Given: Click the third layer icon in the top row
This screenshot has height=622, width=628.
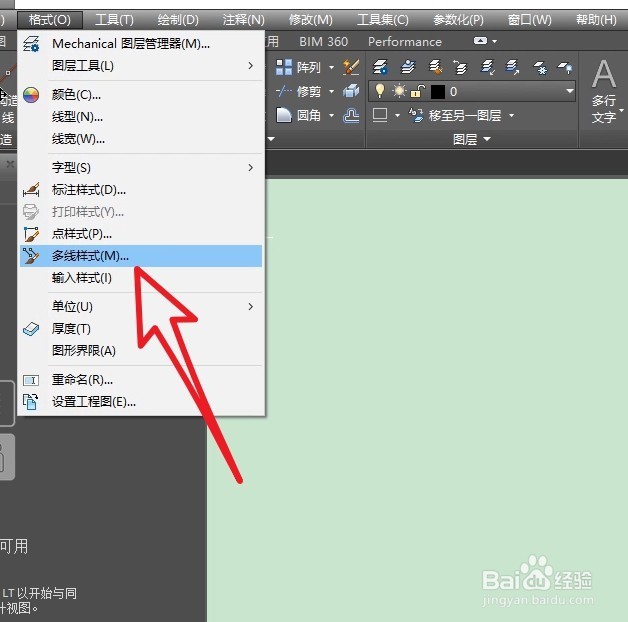Looking at the screenshot, I should [x=435, y=67].
